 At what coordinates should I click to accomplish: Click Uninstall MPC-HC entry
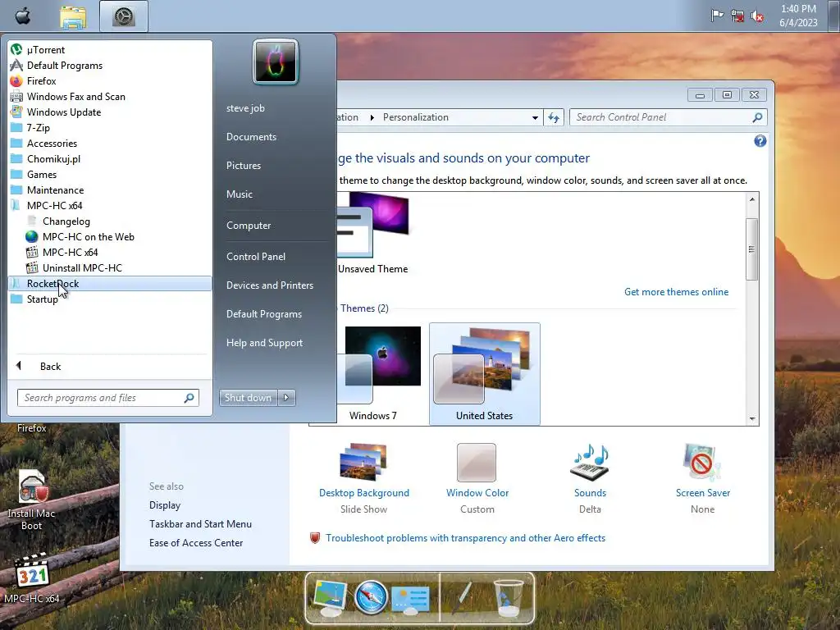coord(110,268)
